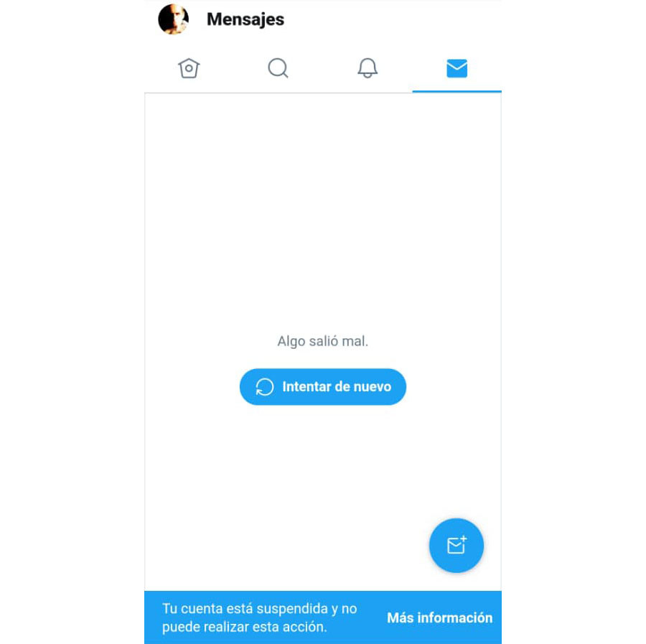646x644 pixels.
Task: Tap the suspended account banner message
Action: 260,617
